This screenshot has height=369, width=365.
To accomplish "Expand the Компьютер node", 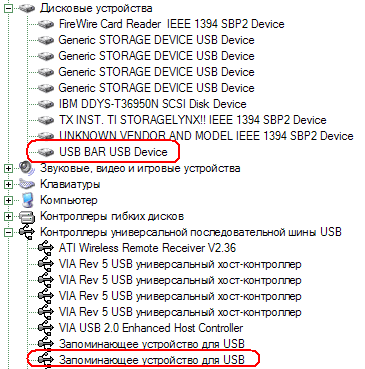I will (8, 200).
